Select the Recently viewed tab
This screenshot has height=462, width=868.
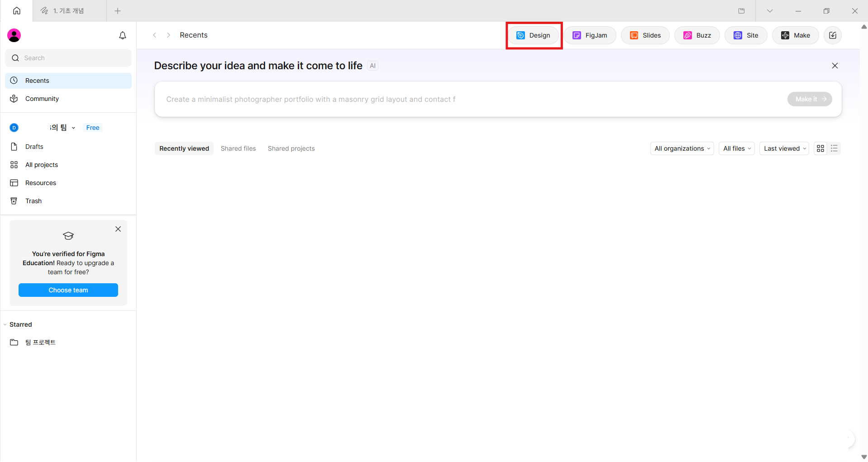coord(184,148)
